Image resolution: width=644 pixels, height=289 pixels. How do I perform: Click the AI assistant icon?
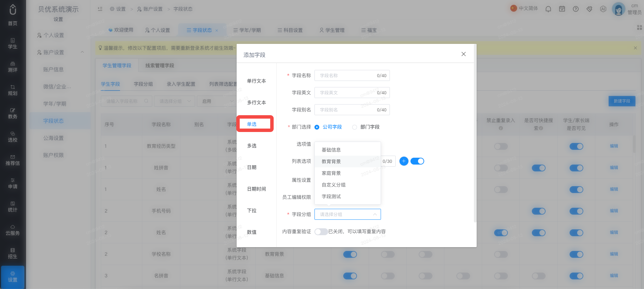pyautogui.click(x=603, y=9)
